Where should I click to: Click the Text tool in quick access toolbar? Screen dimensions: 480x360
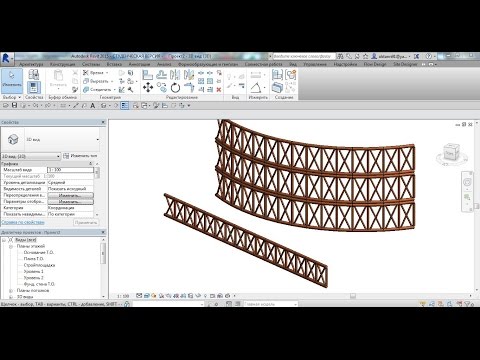click(x=93, y=105)
